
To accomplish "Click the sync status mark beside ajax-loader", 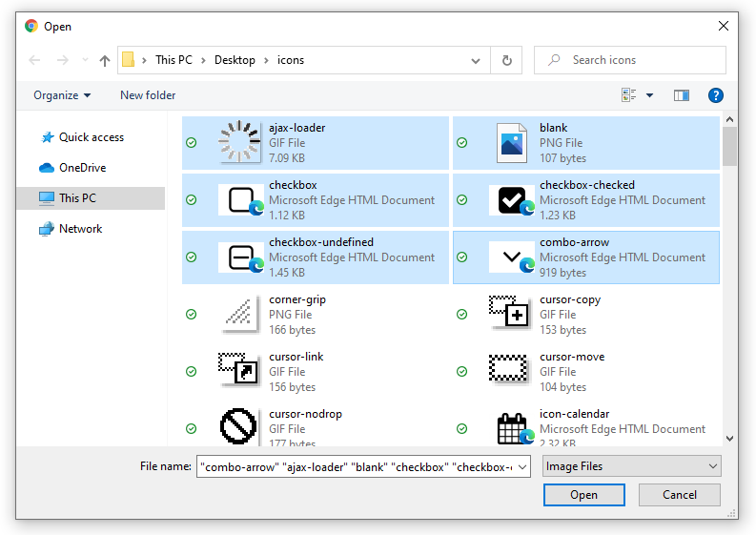I will point(192,143).
